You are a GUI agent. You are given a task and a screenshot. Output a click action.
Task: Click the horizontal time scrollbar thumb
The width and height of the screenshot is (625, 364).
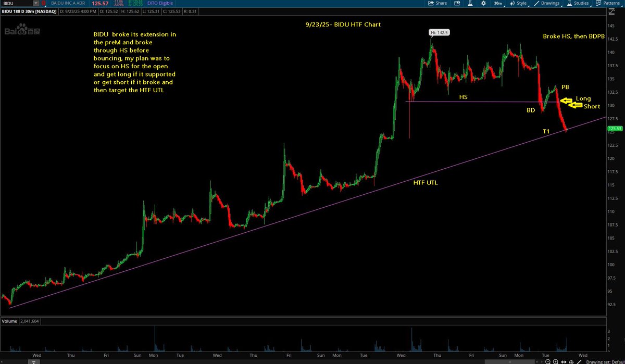(x=509, y=361)
